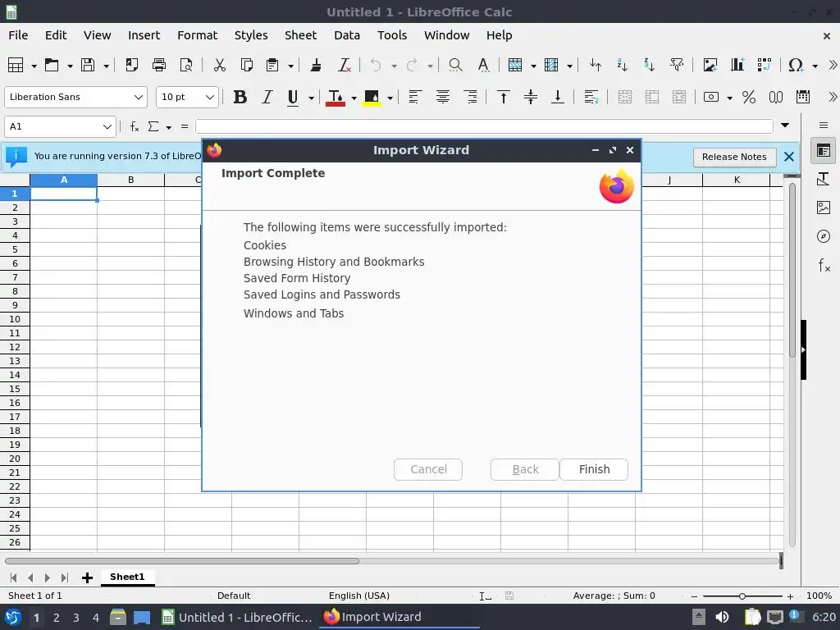This screenshot has height=630, width=840.
Task: Open the sidebar settings hamburger menu
Action: [824, 126]
